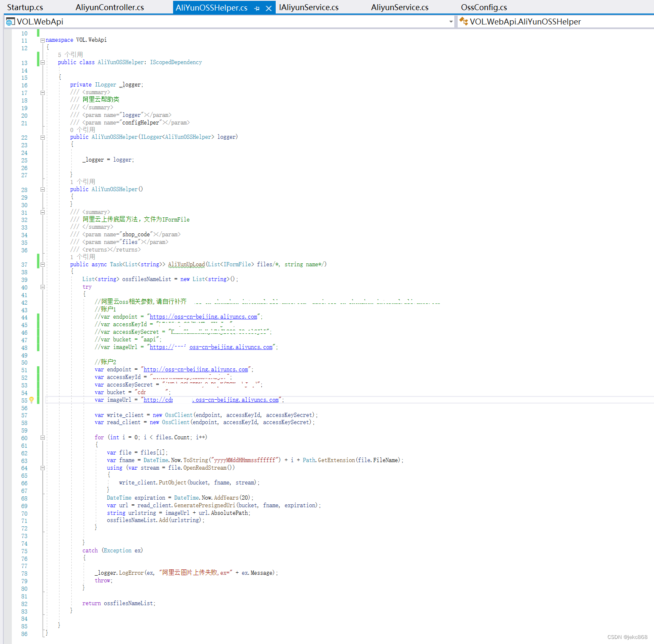Screen dimensions: 654x644
Task: Click 'return ossfilesNameList;' statement
Action: 119,603
